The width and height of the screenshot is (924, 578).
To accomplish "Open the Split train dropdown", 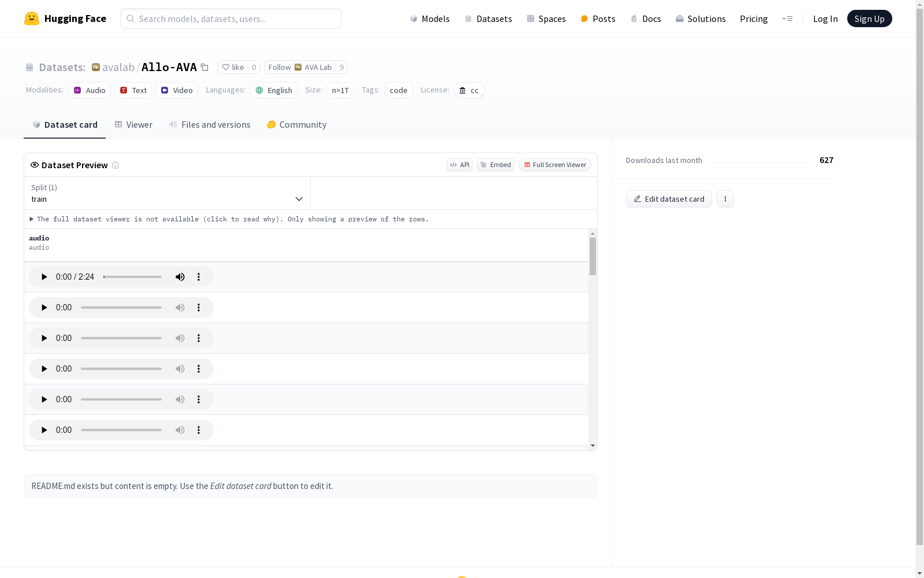I will 167,193.
